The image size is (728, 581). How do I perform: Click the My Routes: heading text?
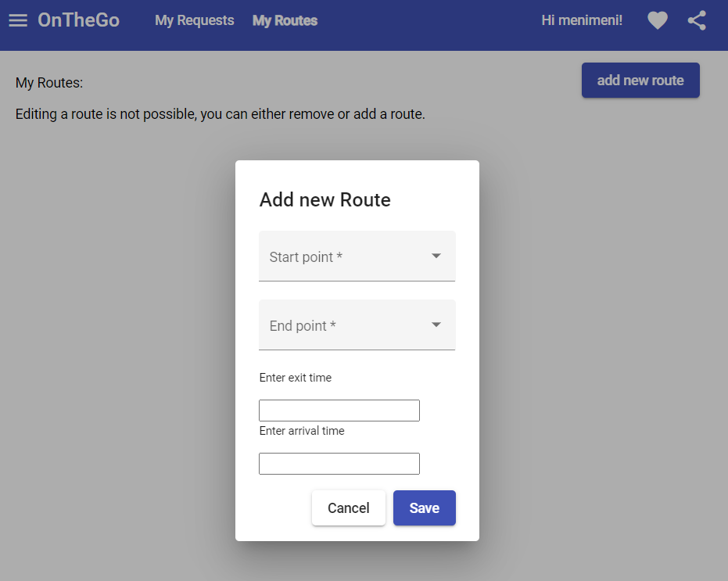pos(49,83)
